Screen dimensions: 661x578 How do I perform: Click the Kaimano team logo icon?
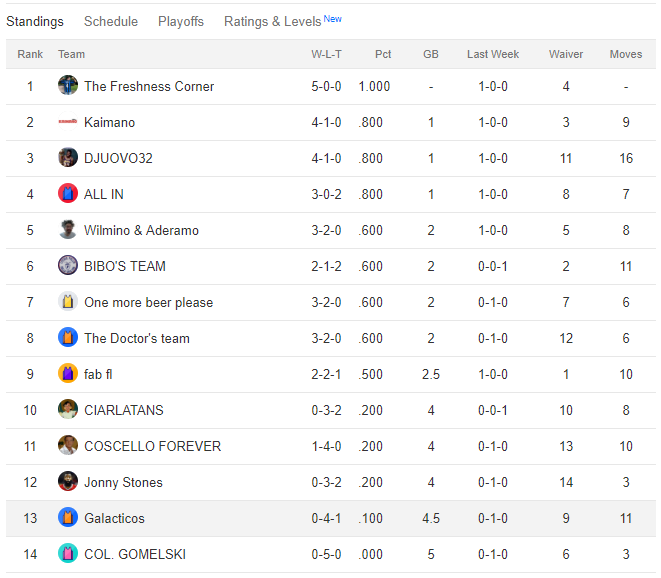tap(68, 122)
